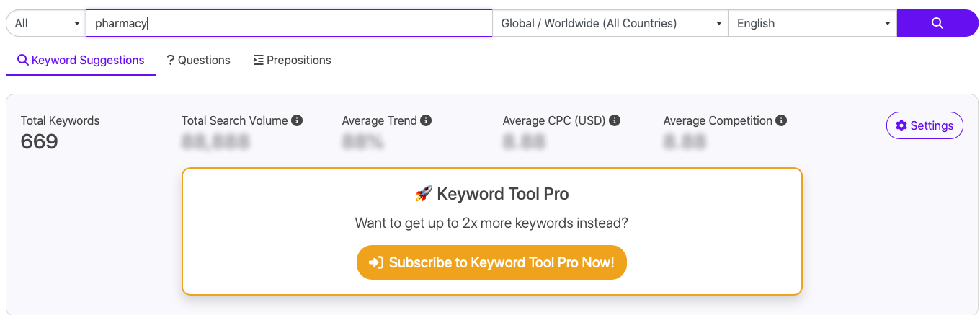Click the blurred Total Search Volume value
The width and height of the screenshot is (980, 315).
(215, 142)
